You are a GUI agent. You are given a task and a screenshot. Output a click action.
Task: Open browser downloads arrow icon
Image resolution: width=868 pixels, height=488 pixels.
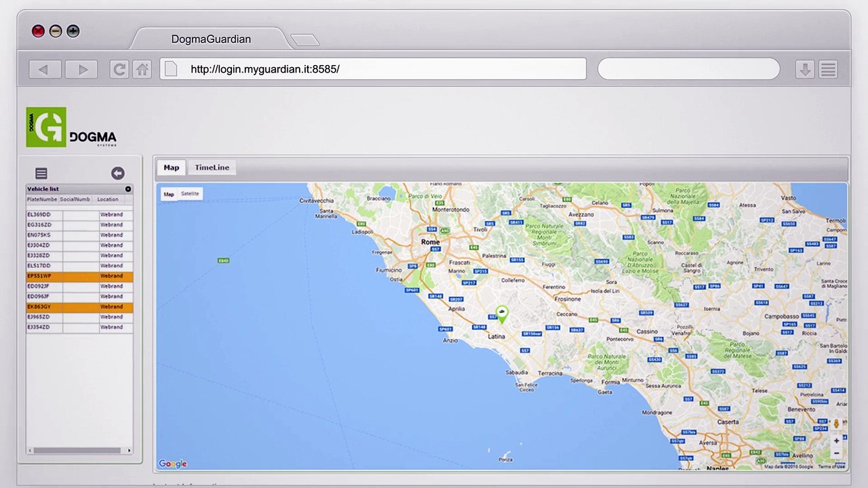coord(805,69)
